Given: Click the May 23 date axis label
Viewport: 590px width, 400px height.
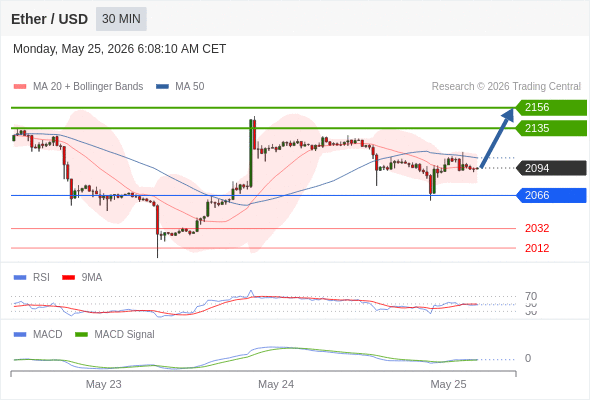Looking at the screenshot, I should tap(103, 384).
